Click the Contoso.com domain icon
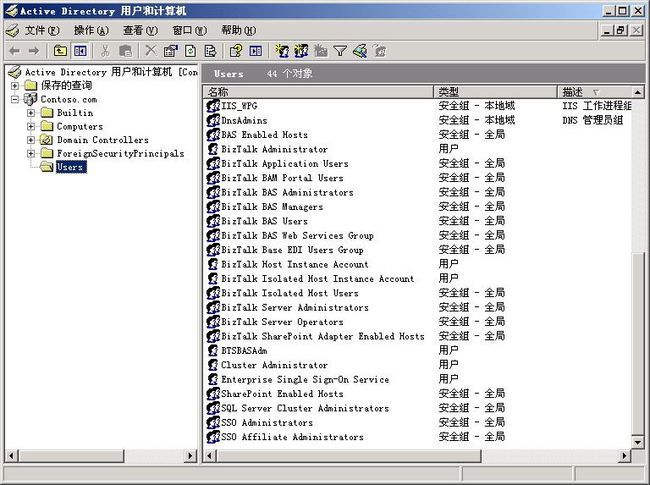The width and height of the screenshot is (650, 485). tap(30, 99)
